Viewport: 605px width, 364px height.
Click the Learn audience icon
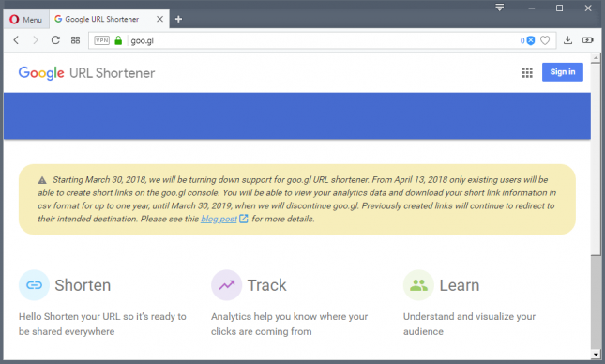pyautogui.click(x=418, y=285)
